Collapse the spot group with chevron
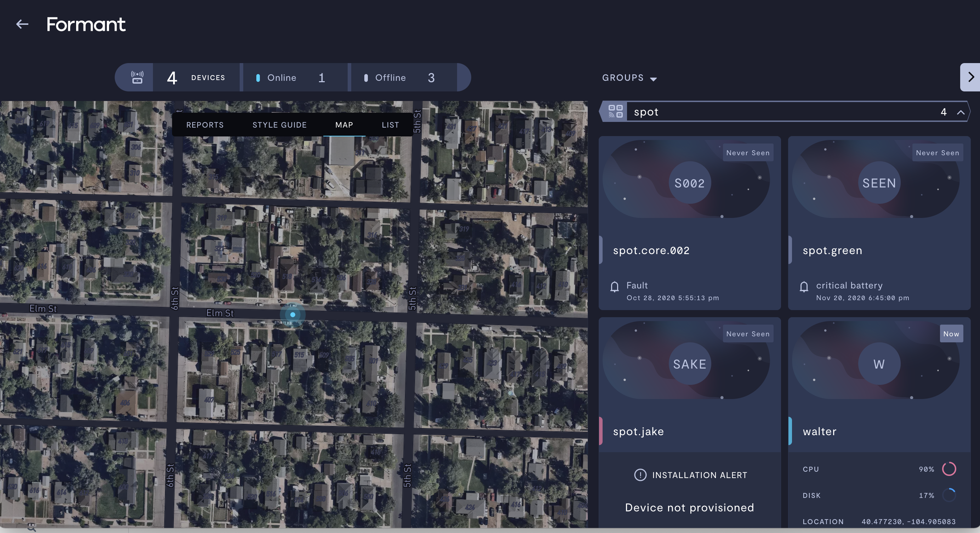 pyautogui.click(x=961, y=112)
